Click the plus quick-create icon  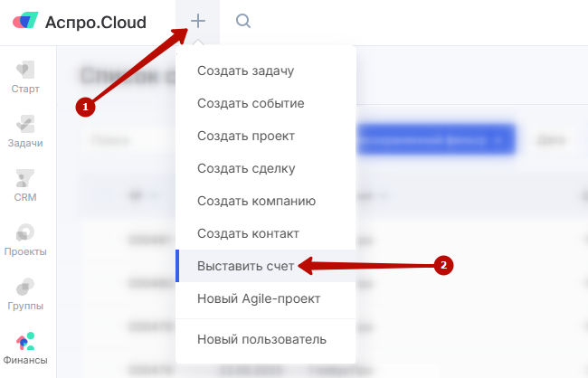[198, 22]
